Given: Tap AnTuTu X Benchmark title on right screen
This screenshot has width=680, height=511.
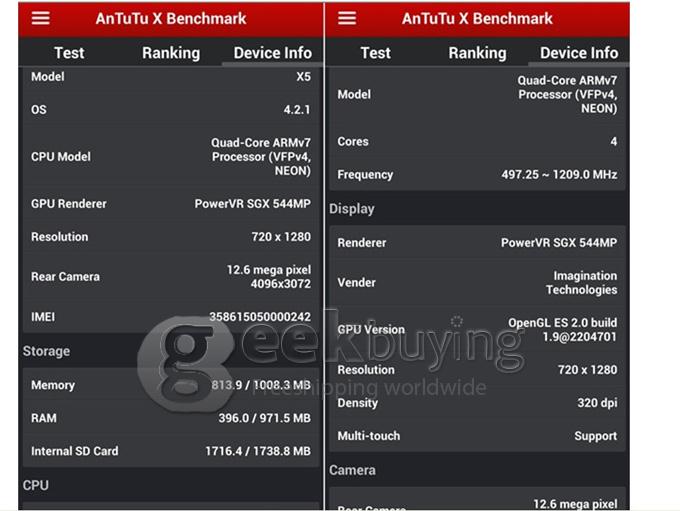Looking at the screenshot, I should [x=477, y=19].
